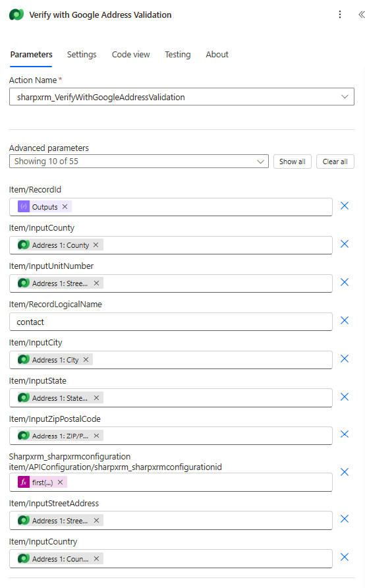Remove the Item/InputCounty parameter with blue X

click(x=345, y=244)
